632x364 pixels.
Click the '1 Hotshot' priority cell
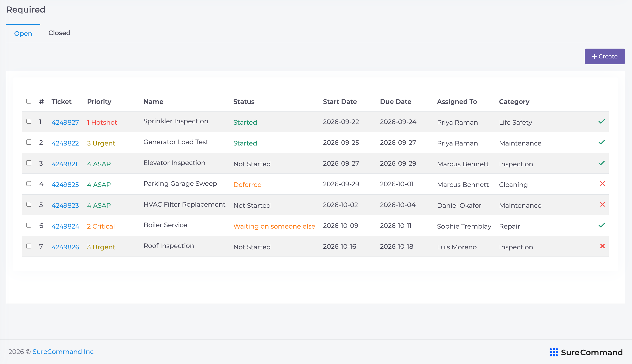[102, 122]
